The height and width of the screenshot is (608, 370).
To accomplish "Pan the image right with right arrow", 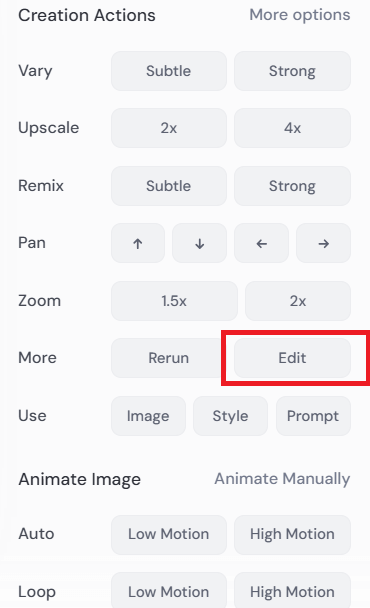I will (x=323, y=243).
